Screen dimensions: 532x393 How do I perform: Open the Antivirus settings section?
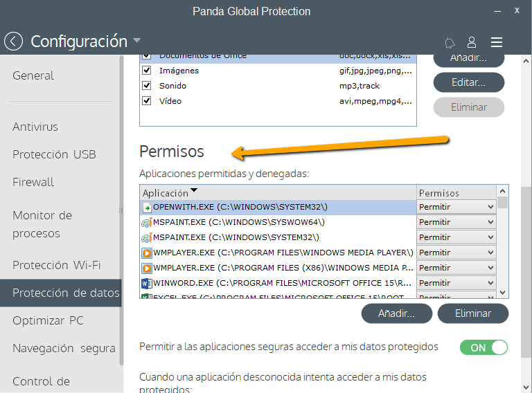coord(35,127)
